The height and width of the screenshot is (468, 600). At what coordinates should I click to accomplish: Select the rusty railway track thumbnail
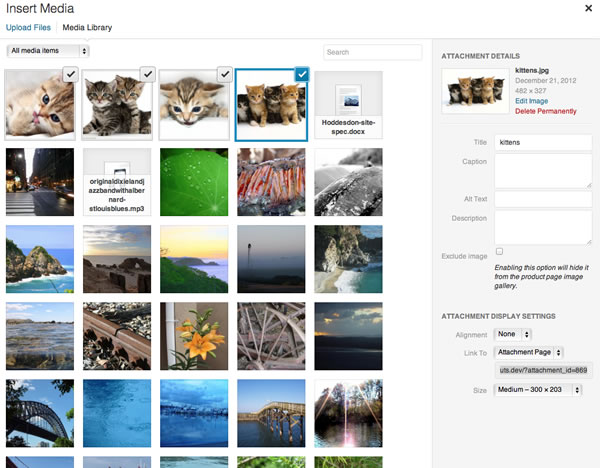pos(117,336)
